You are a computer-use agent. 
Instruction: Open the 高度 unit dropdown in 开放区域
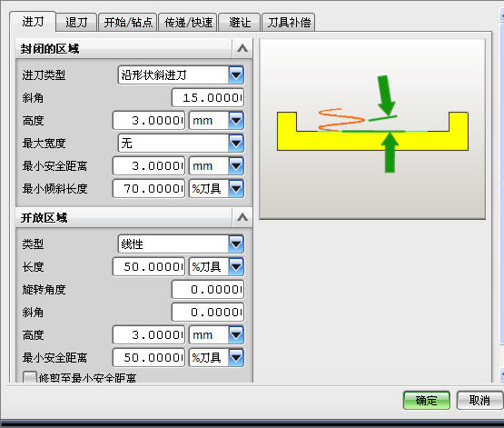point(216,335)
